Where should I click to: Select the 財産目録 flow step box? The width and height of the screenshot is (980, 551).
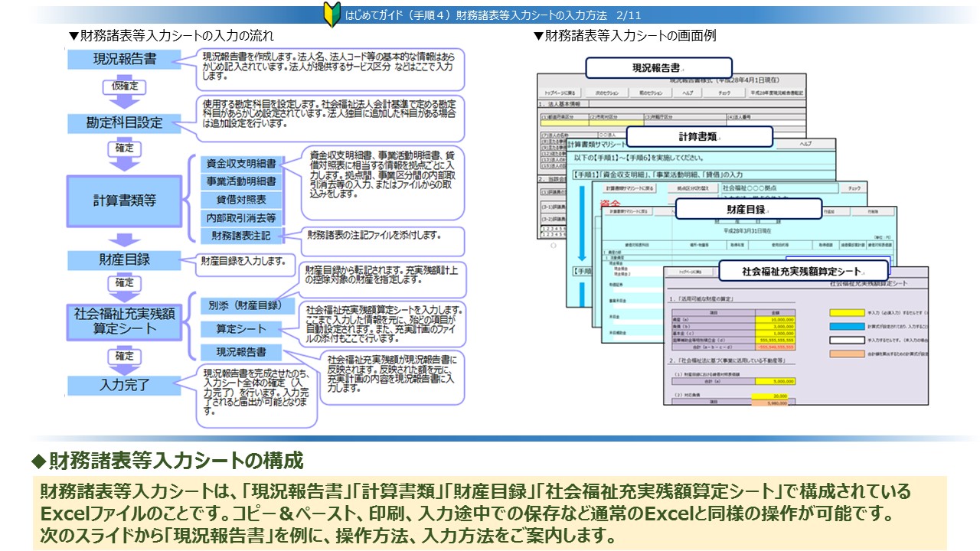[125, 259]
